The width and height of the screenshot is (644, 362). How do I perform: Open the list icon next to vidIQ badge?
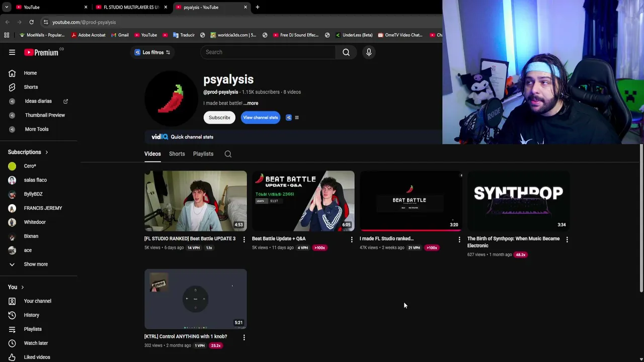[x=297, y=118]
